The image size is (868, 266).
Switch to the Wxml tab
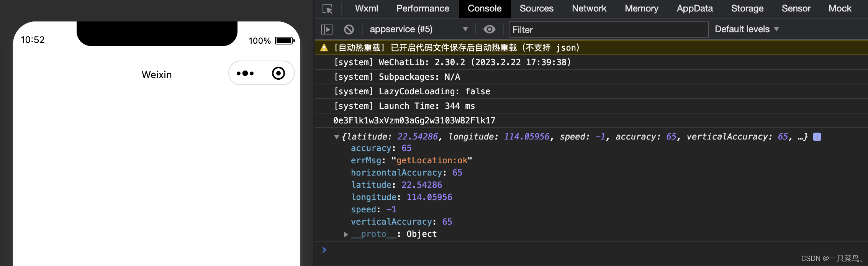click(367, 8)
